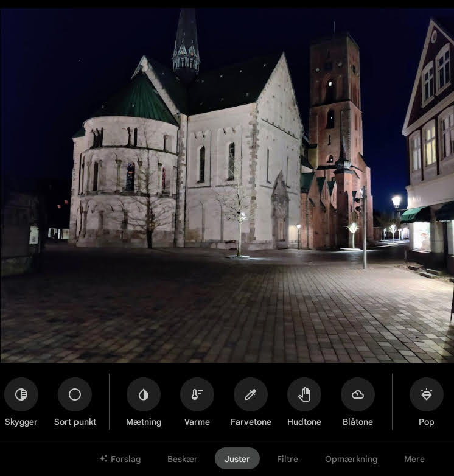The image size is (454, 476).
Task: Open the Mere tab
Action: tap(414, 459)
